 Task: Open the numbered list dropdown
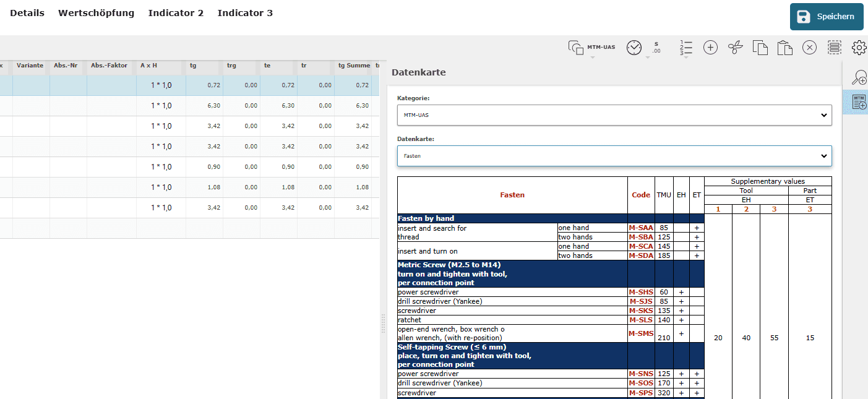685,48
